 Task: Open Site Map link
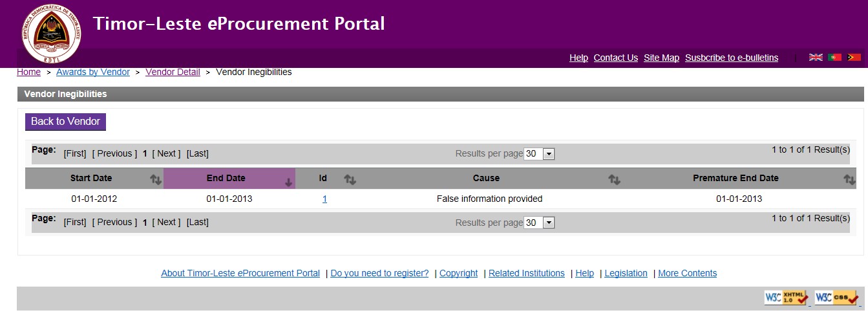(x=661, y=58)
